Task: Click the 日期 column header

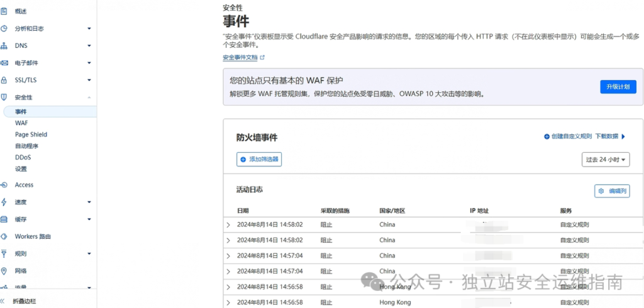Action: pos(243,211)
